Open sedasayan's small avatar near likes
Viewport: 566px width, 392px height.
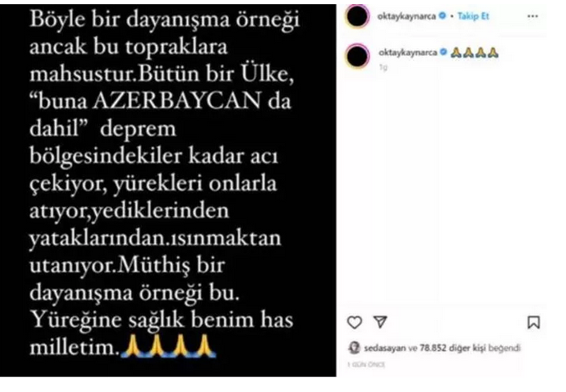(x=354, y=348)
